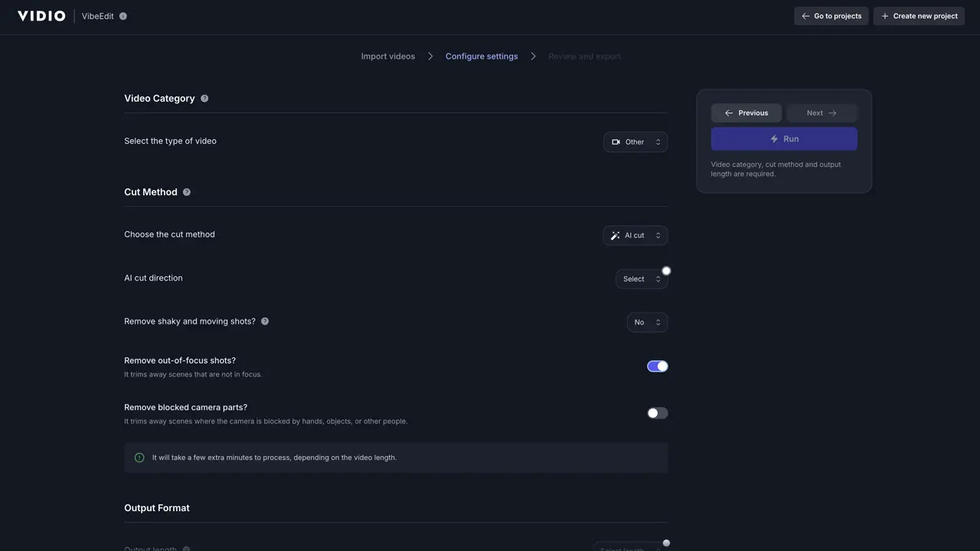Click the Video Category help icon
This screenshot has height=551, width=980.
(204, 99)
